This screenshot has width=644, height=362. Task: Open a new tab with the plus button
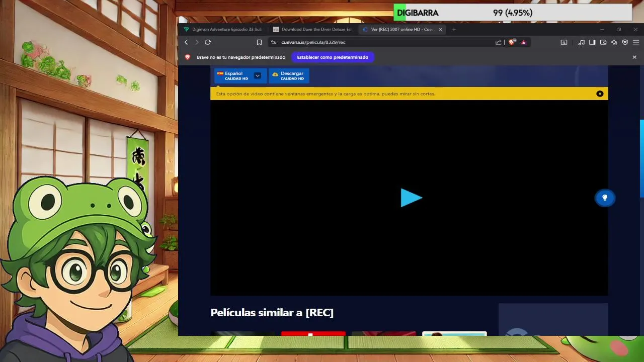(454, 29)
